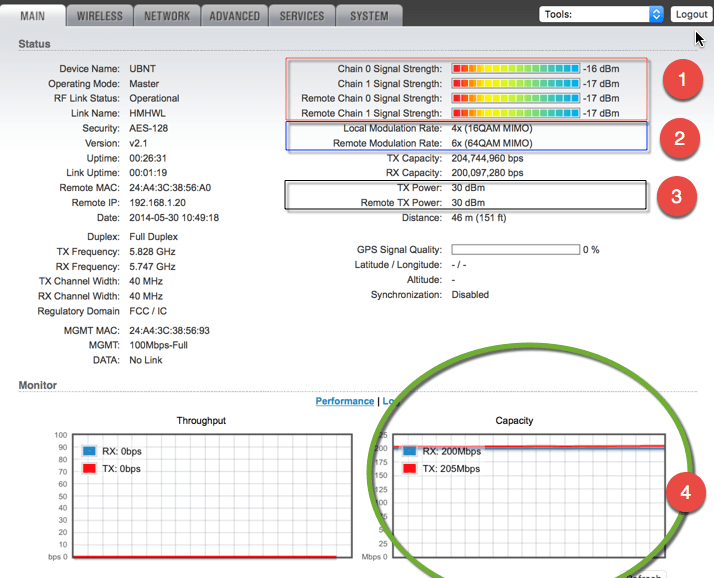Screen dimensions: 714x578
Task: Click the red annotation marker number 2
Action: coord(681,139)
